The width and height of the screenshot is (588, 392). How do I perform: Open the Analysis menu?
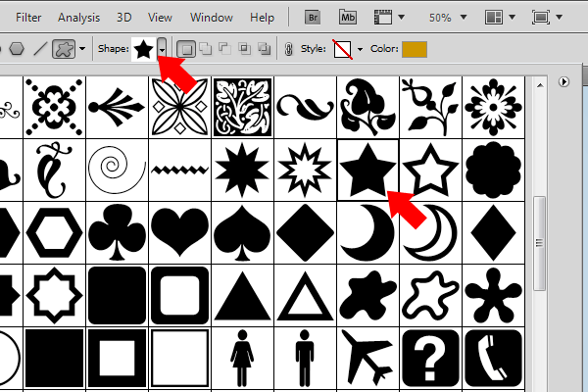point(78,18)
